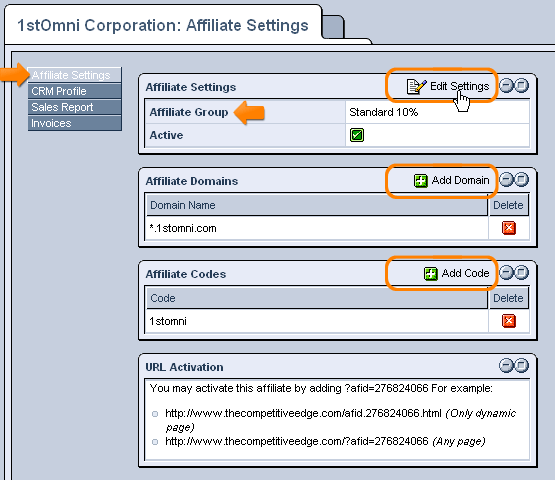Click the green plus icon beside Add Domain

[x=420, y=181]
